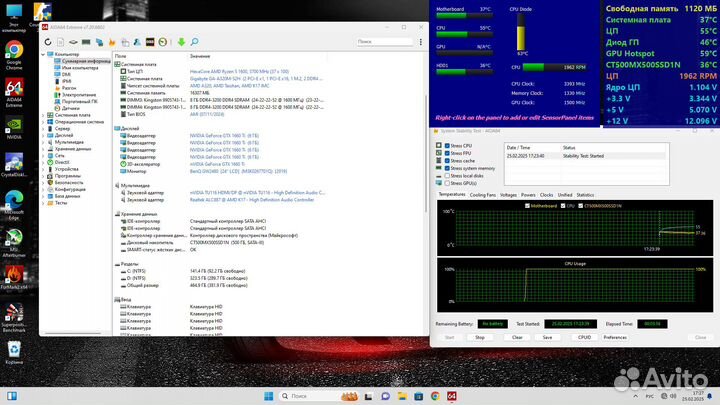
Task: Open File Explorer from the taskbar
Action: pos(402,396)
